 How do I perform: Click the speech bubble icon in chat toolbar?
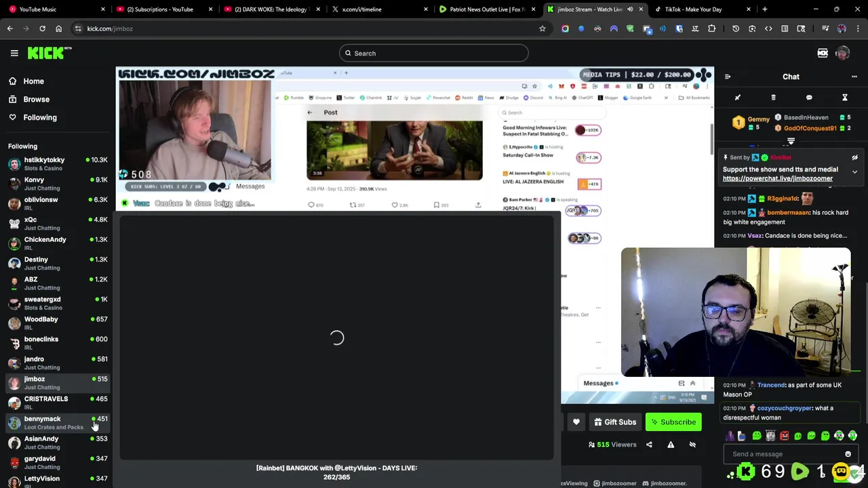click(x=809, y=98)
